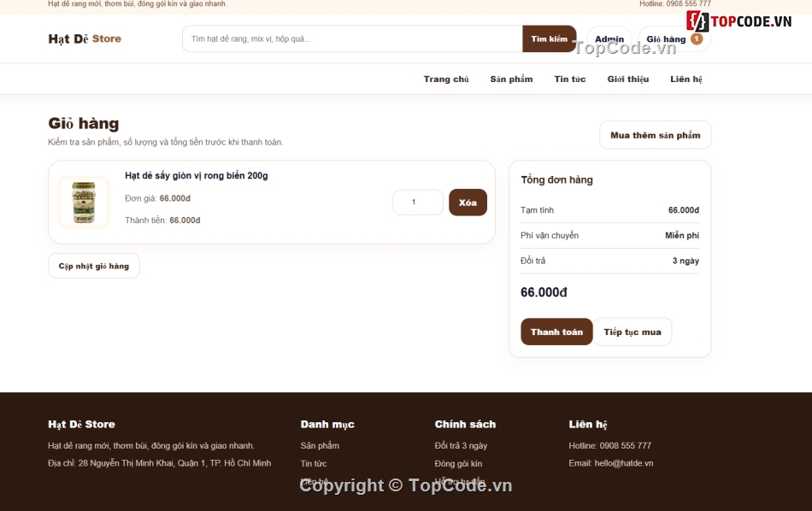Remove item with Xóa button

tap(468, 203)
